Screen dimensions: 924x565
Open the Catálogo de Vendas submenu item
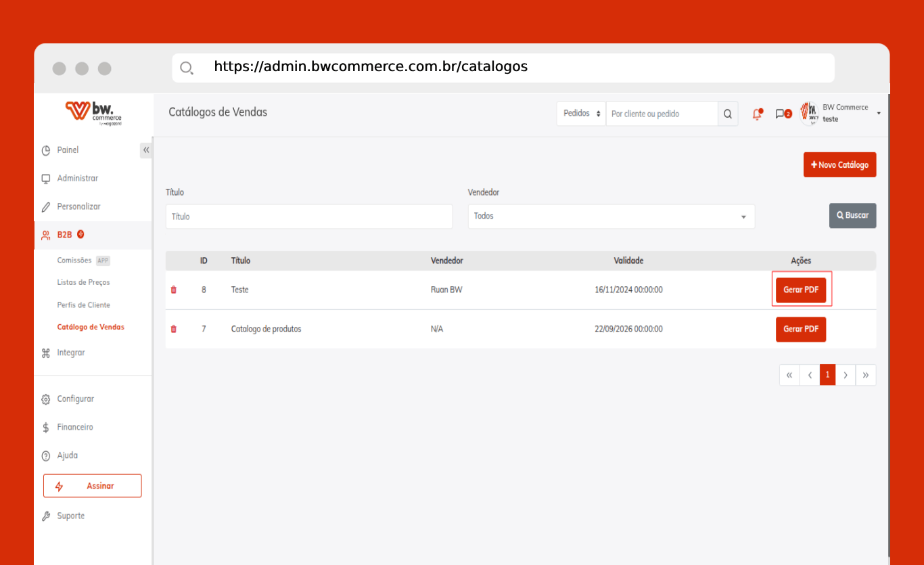91,327
